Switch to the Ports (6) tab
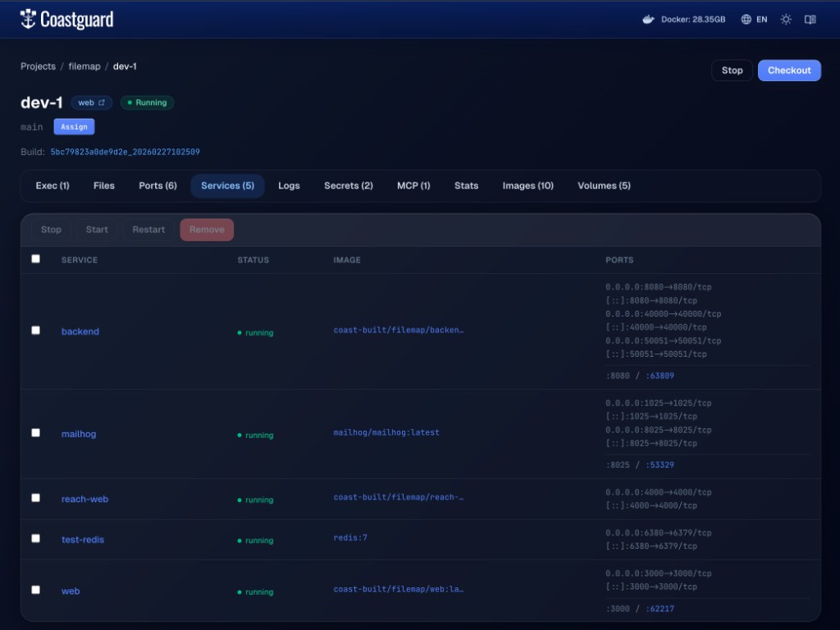The image size is (840, 630). [157, 185]
